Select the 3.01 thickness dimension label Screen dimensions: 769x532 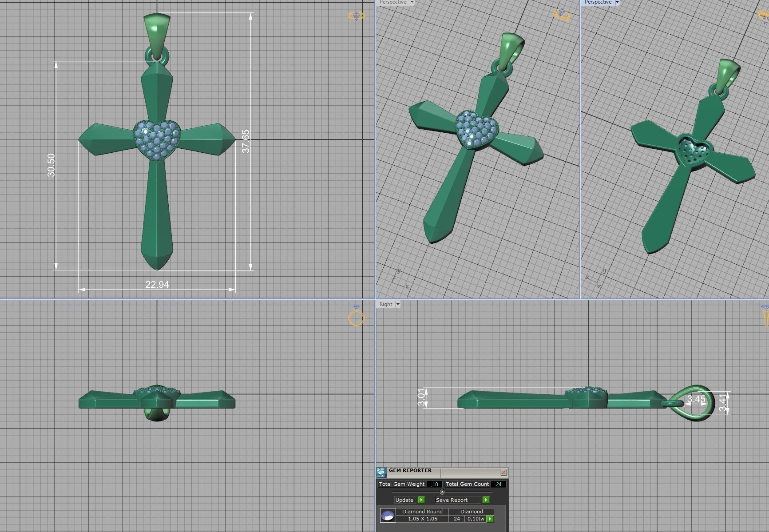[421, 397]
